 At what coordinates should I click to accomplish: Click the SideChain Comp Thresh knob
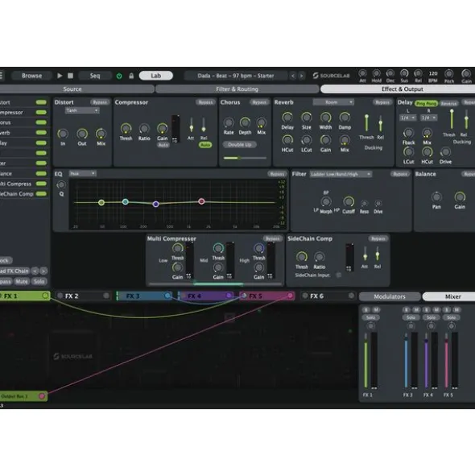pyautogui.click(x=301, y=257)
